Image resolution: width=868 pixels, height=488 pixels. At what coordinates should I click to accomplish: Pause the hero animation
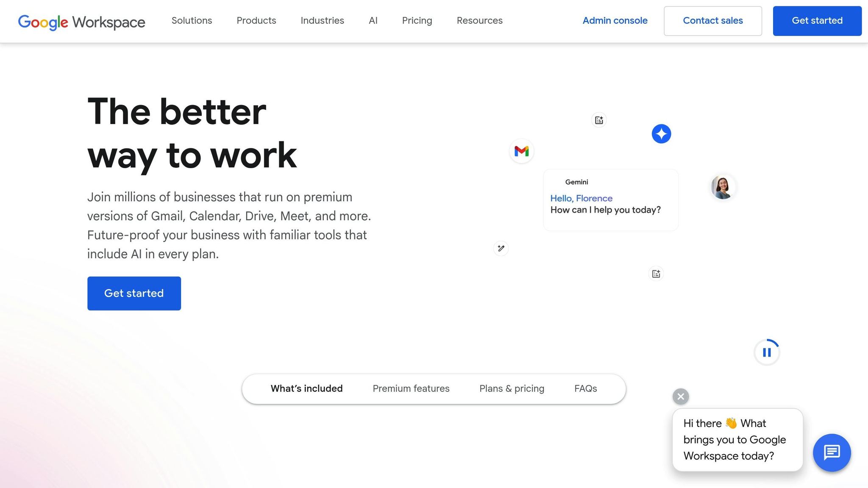point(766,352)
